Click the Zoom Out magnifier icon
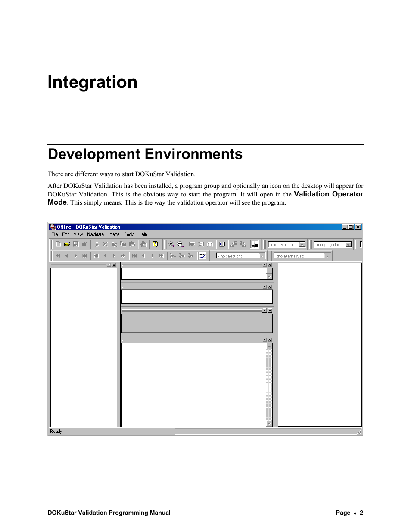Viewport: 411px width, 532px height. point(181,244)
